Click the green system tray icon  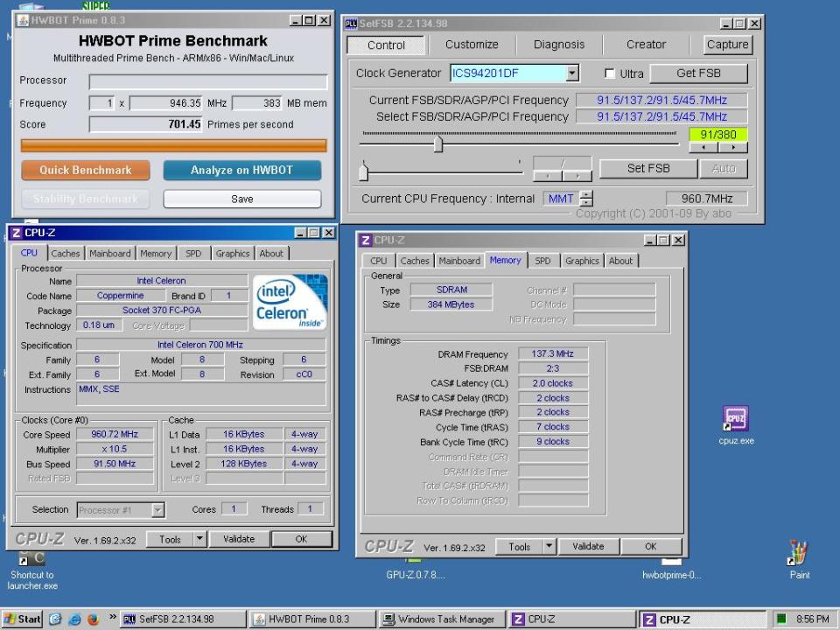point(781,619)
